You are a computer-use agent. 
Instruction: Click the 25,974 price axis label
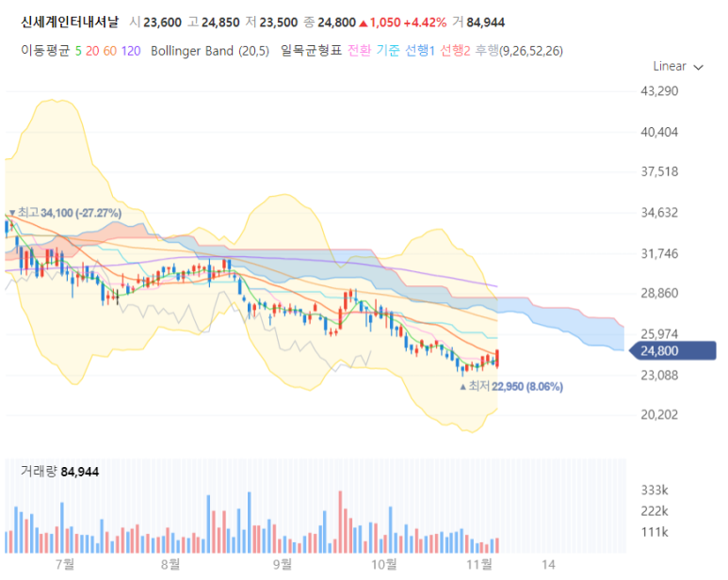(x=659, y=334)
